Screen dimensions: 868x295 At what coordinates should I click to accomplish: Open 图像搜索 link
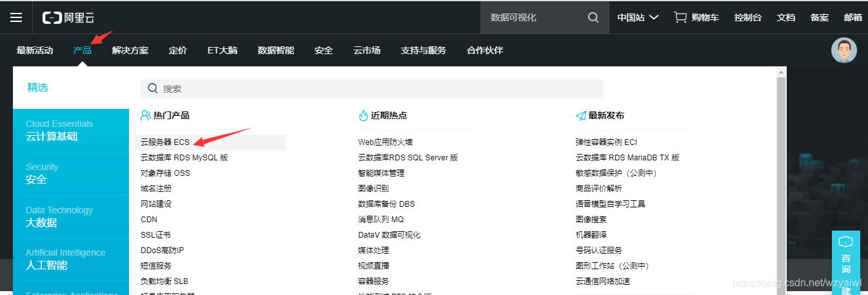pos(591,220)
